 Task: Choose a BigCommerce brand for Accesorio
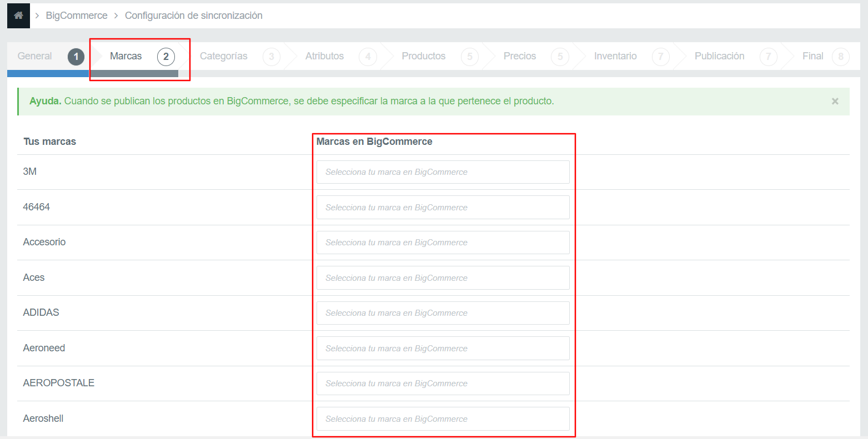(x=443, y=243)
